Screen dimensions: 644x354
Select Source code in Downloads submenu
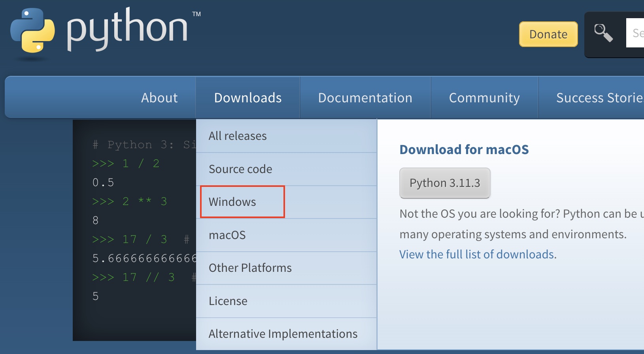[286, 169]
